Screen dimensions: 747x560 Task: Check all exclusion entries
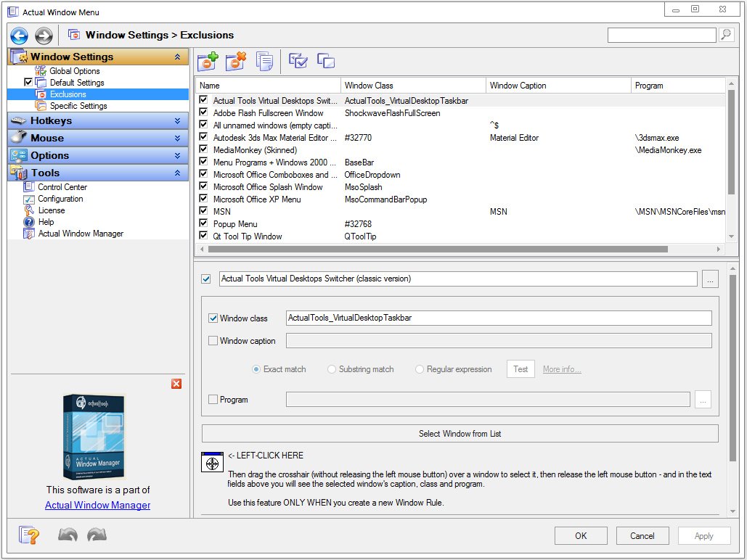pyautogui.click(x=298, y=61)
